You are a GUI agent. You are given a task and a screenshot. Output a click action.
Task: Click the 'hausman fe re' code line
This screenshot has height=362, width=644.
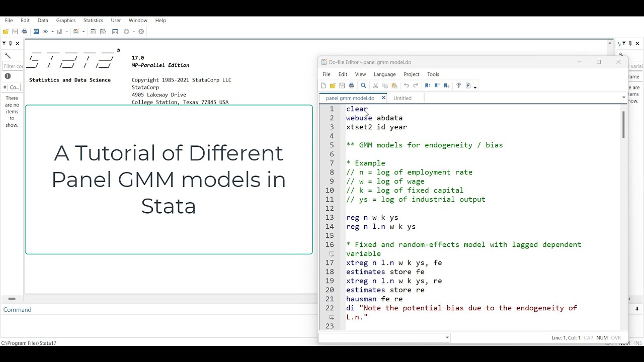point(374,299)
